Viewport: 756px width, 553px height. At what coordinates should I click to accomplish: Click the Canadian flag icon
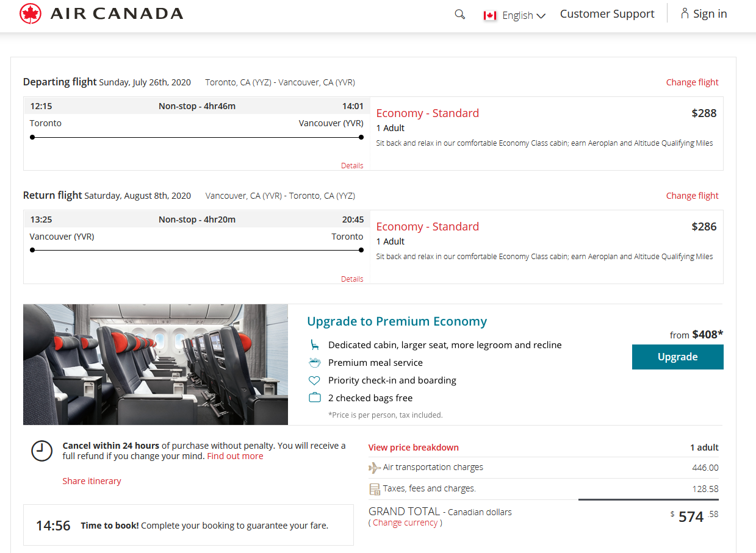490,15
